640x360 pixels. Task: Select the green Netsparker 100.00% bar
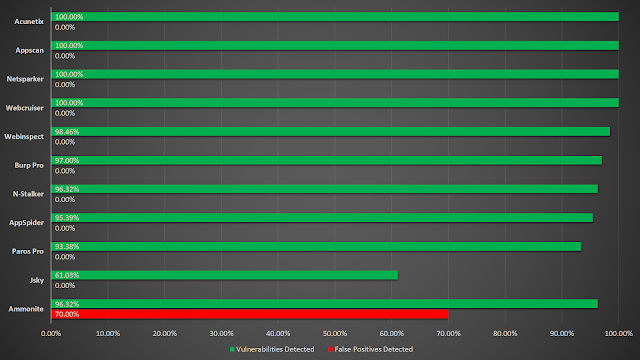[x=335, y=74]
